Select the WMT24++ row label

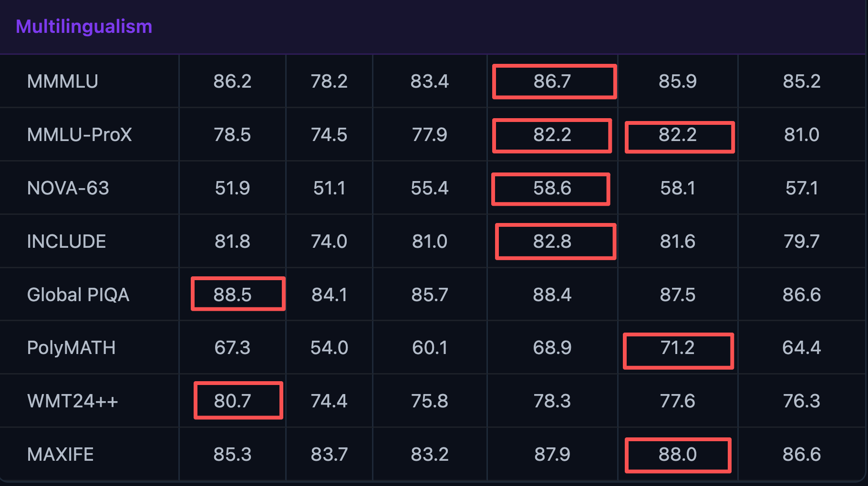pos(72,401)
